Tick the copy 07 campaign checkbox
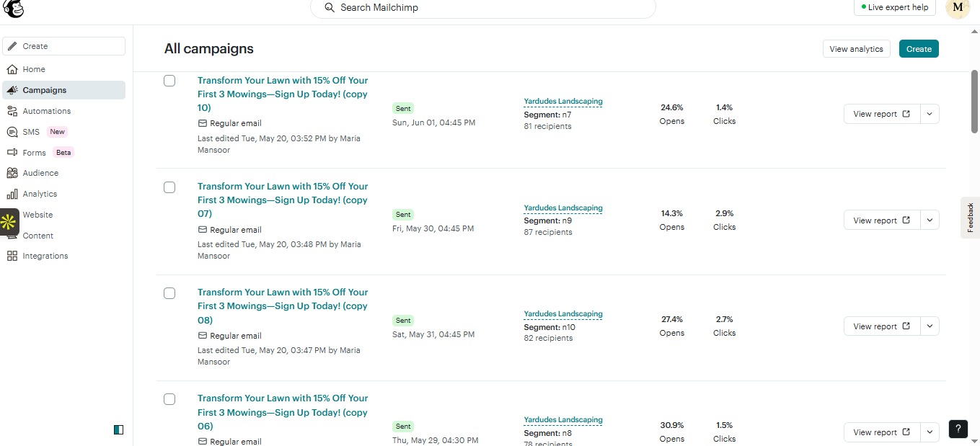Viewport: 980px width, 446px height. (169, 187)
